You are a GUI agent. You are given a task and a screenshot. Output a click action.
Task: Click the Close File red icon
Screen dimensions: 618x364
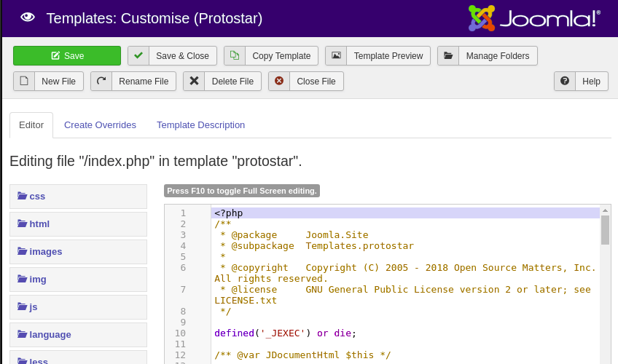coord(279,82)
